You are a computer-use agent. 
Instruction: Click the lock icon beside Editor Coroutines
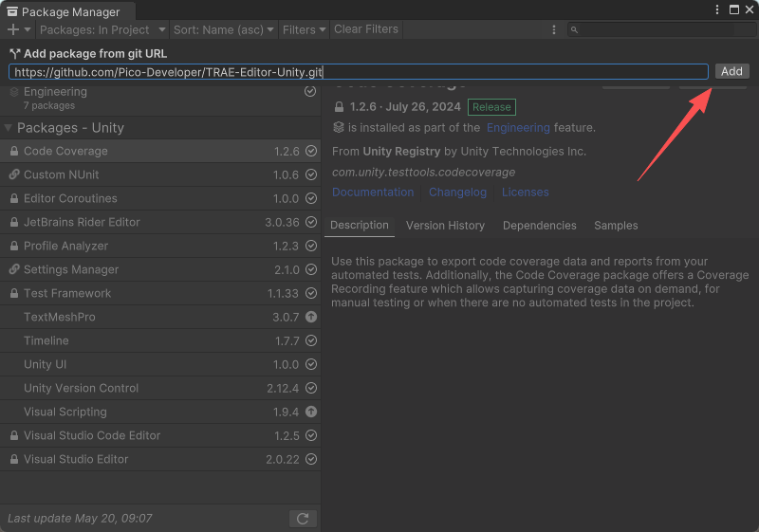pyautogui.click(x=14, y=198)
